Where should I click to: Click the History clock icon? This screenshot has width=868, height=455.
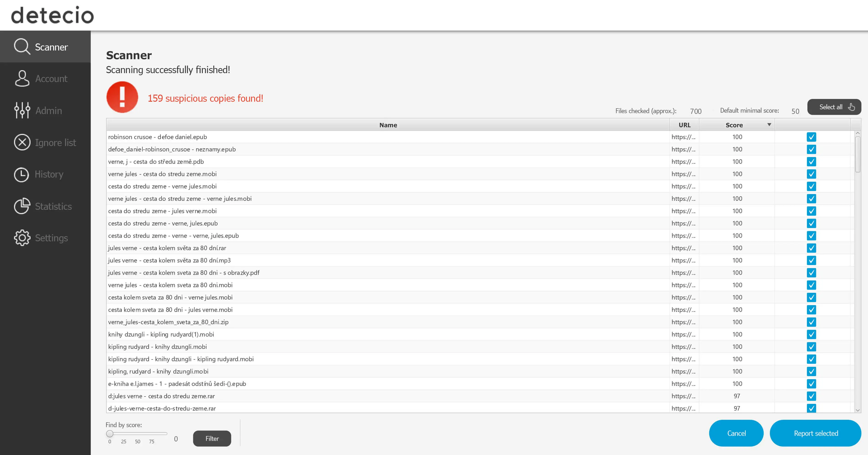pos(21,174)
